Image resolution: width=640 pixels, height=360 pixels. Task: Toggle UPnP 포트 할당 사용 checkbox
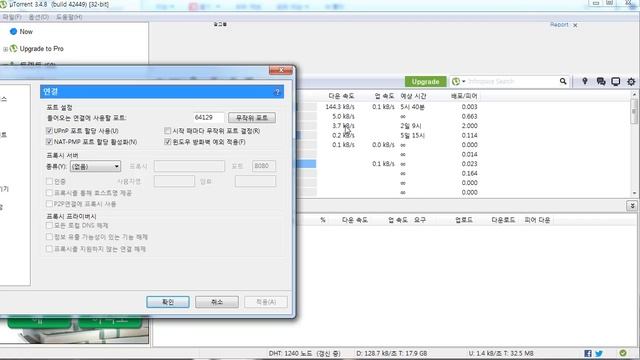click(x=49, y=131)
